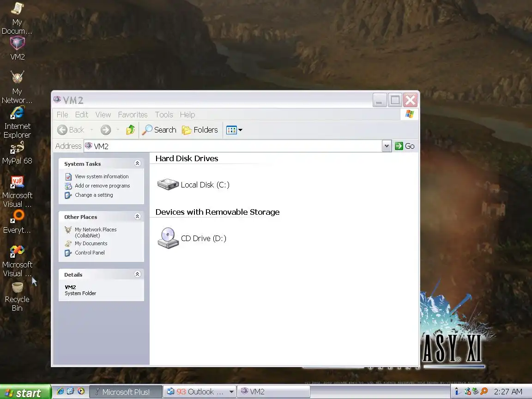This screenshot has width=532, height=399.
Task: Minimize the VM2 window
Action: click(x=379, y=100)
